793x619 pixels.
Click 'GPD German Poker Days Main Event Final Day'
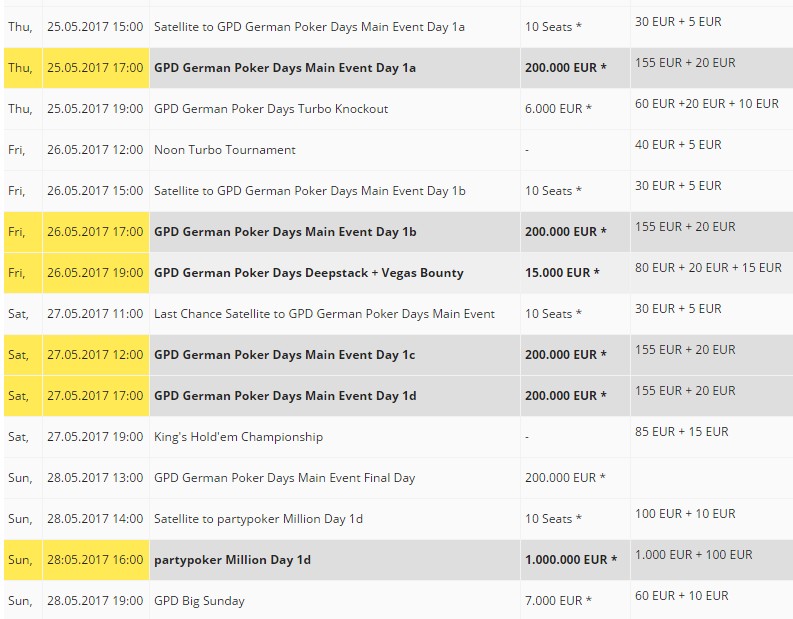[284, 477]
